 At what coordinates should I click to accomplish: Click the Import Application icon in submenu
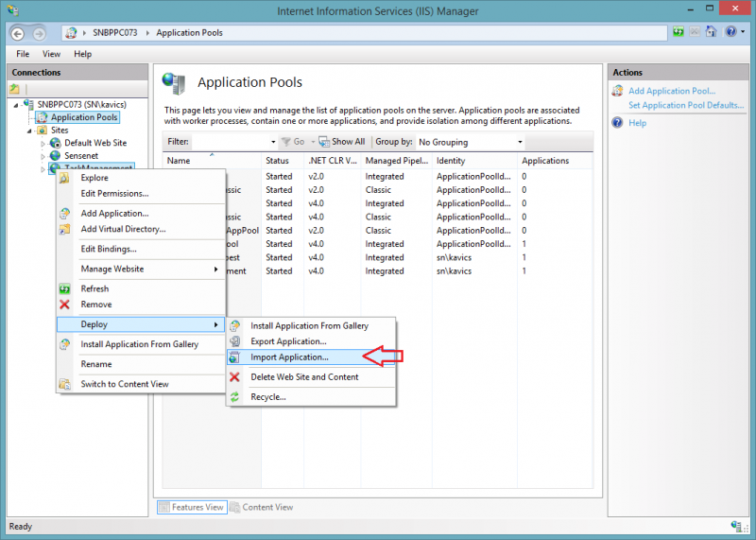click(x=234, y=357)
